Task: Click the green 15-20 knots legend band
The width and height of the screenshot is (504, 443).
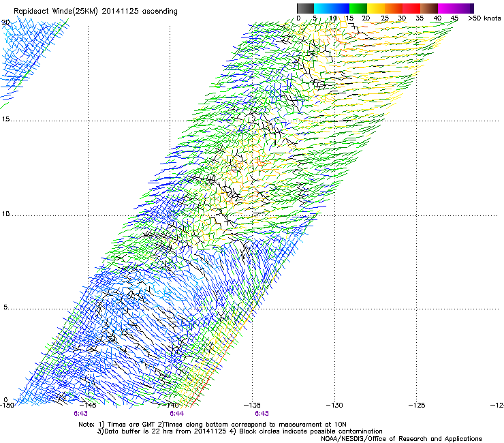Action: click(358, 8)
